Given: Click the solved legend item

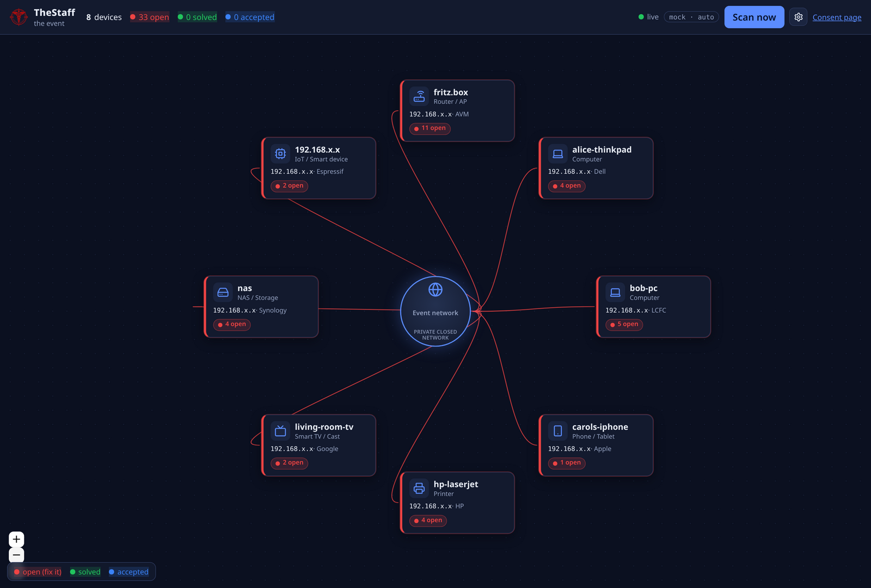Looking at the screenshot, I should [85, 572].
